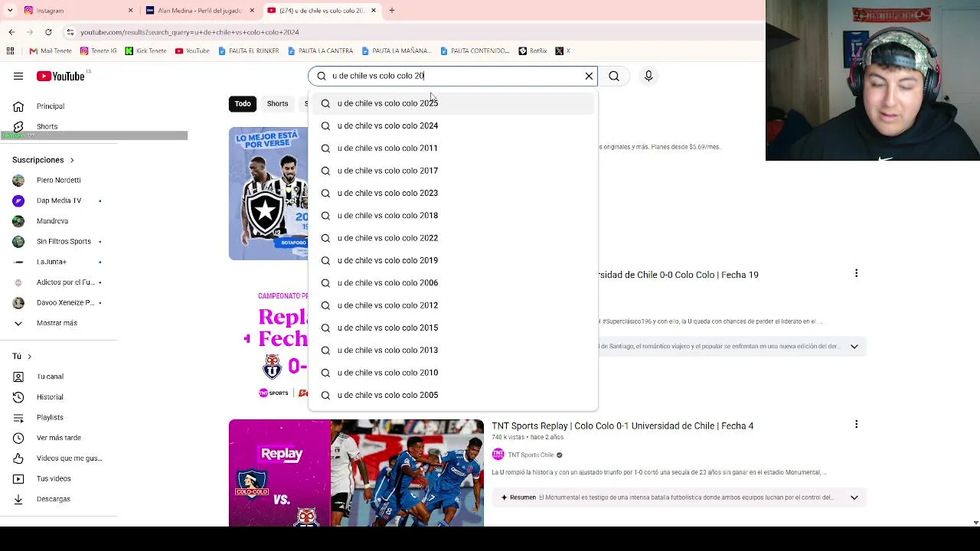Open the Chrome apps grid in bookmarks bar
This screenshot has width=980, height=551.
[x=10, y=51]
